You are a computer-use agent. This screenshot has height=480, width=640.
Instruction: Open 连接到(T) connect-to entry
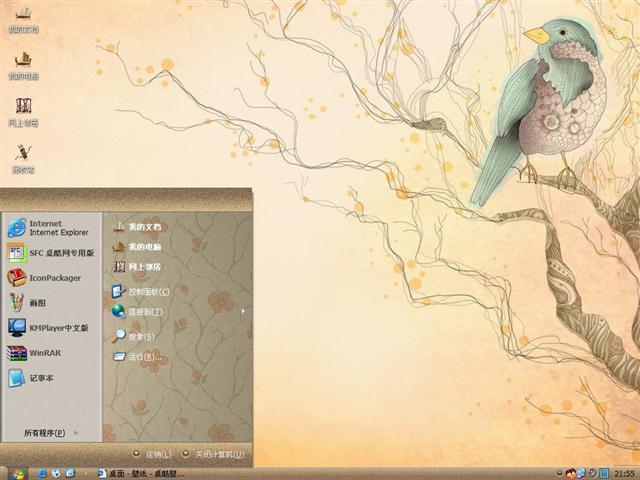click(x=137, y=312)
